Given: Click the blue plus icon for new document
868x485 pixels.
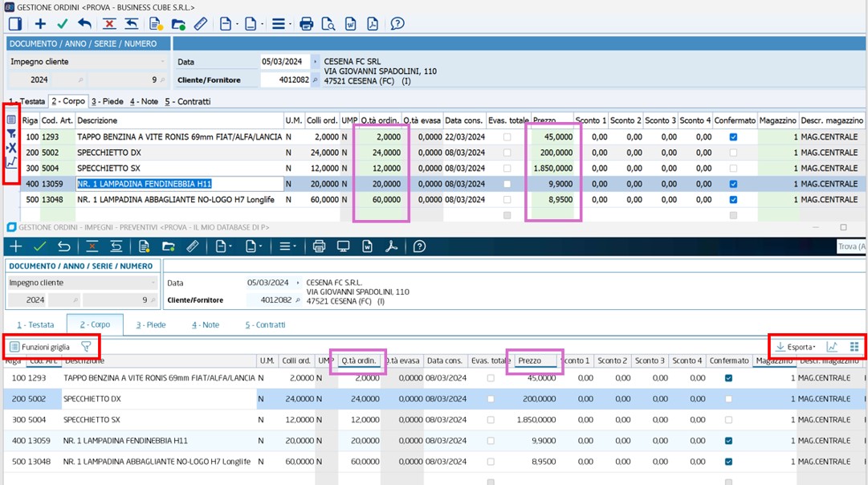Looking at the screenshot, I should point(40,24).
